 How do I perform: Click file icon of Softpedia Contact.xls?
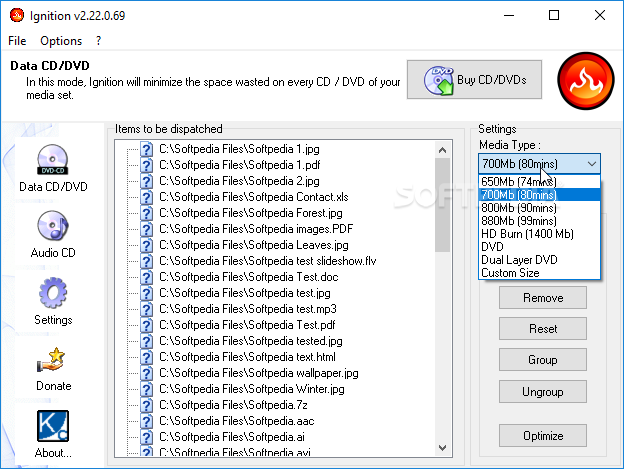[x=146, y=197]
